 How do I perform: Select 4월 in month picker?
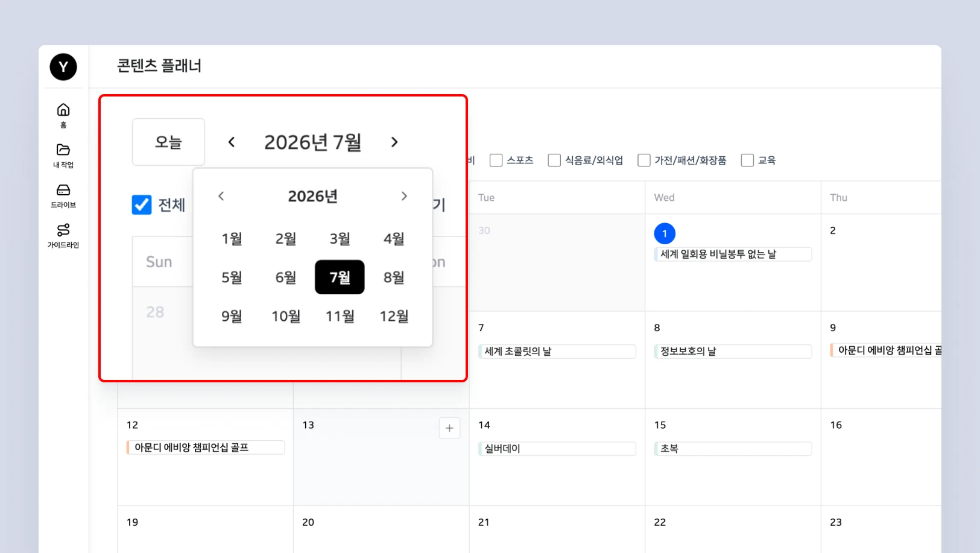tap(394, 239)
